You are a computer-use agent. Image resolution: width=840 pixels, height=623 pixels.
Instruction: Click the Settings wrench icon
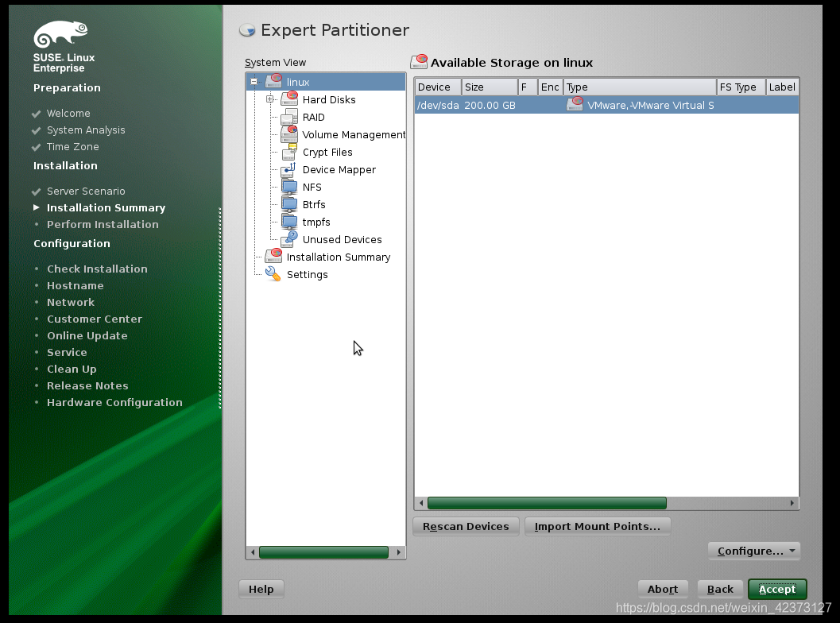point(273,274)
